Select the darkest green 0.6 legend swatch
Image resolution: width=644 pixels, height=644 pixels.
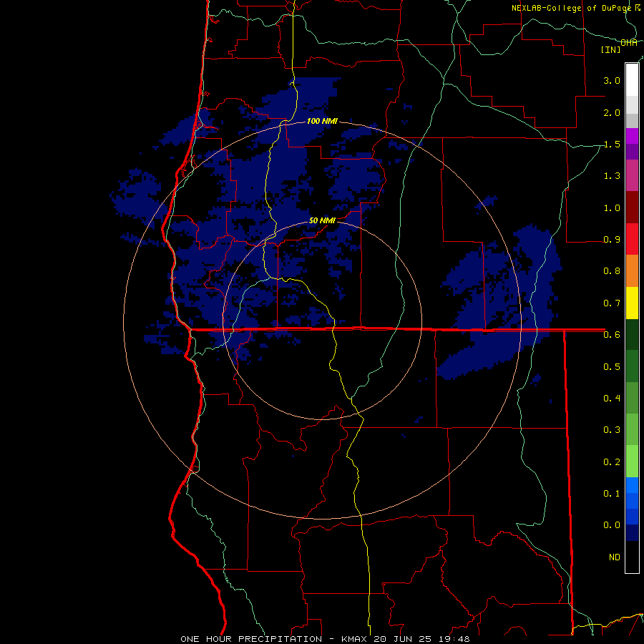[632, 334]
